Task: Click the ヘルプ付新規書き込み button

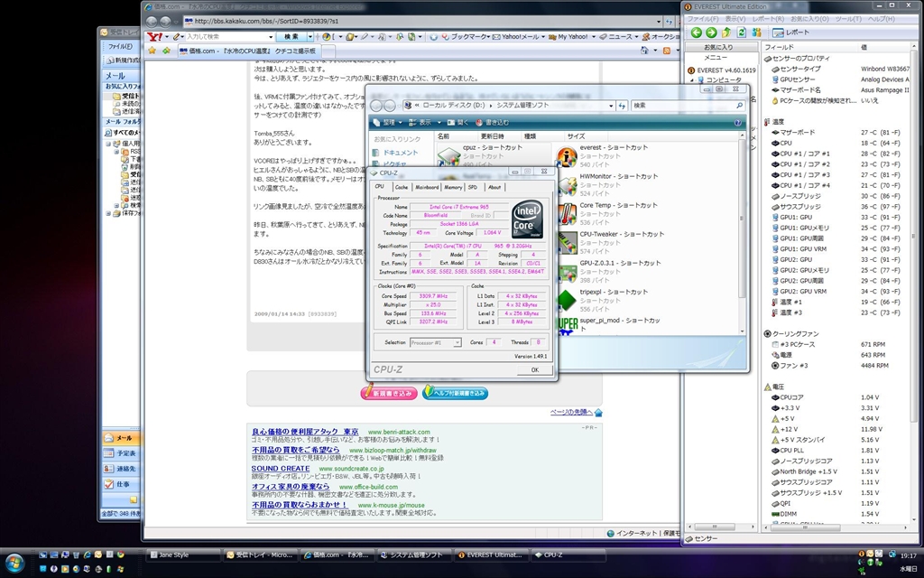Action: (x=455, y=393)
